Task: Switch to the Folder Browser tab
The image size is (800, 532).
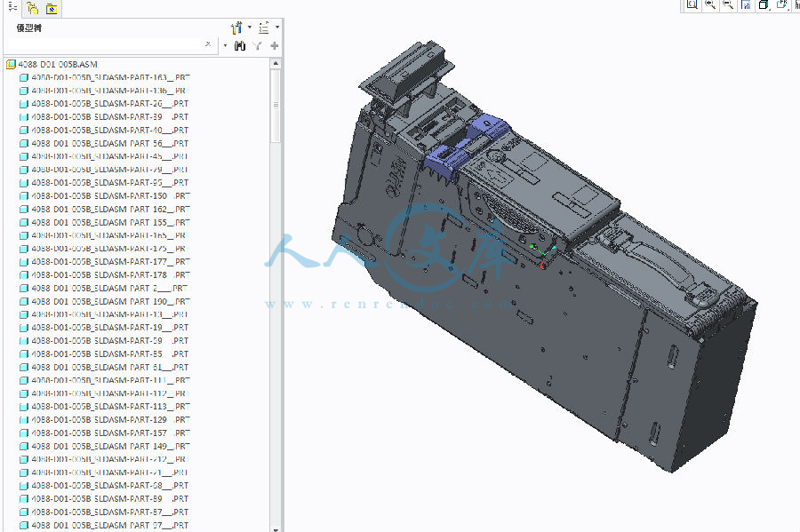Action: coord(32,9)
